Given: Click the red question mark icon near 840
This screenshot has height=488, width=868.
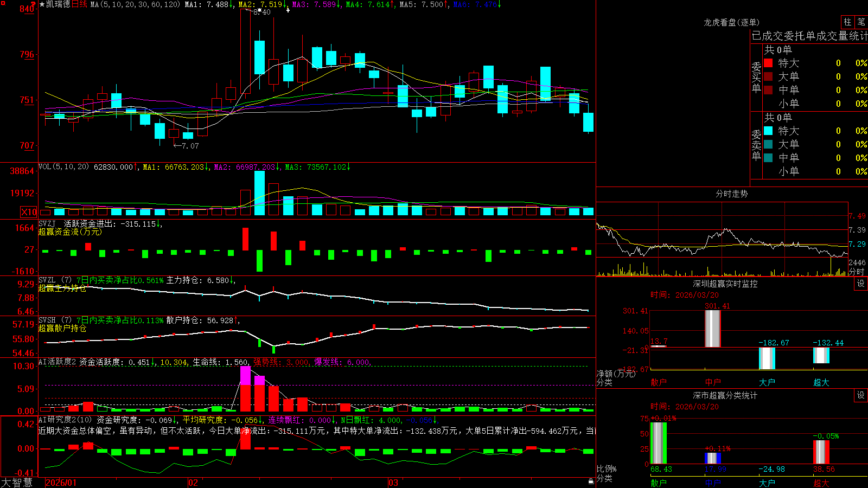Looking at the screenshot, I should pos(33,4).
